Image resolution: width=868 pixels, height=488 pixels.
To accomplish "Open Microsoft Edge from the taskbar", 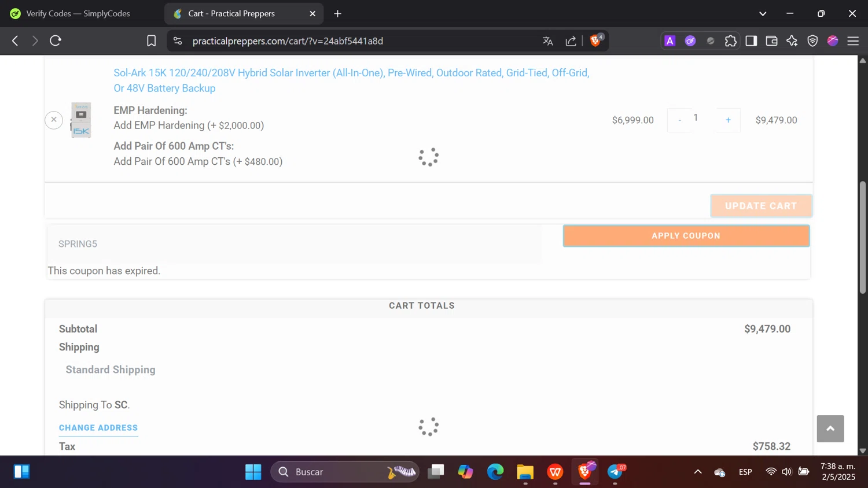I will (495, 472).
